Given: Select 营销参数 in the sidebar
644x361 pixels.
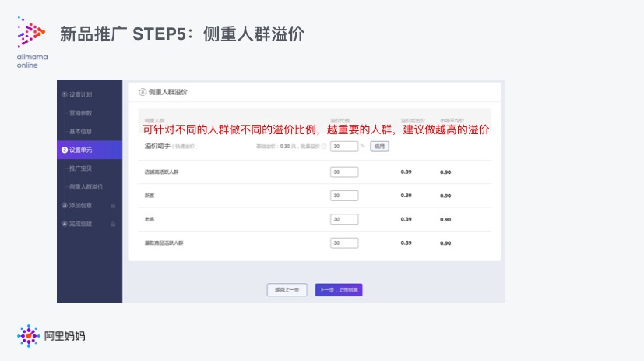Looking at the screenshot, I should tap(80, 113).
